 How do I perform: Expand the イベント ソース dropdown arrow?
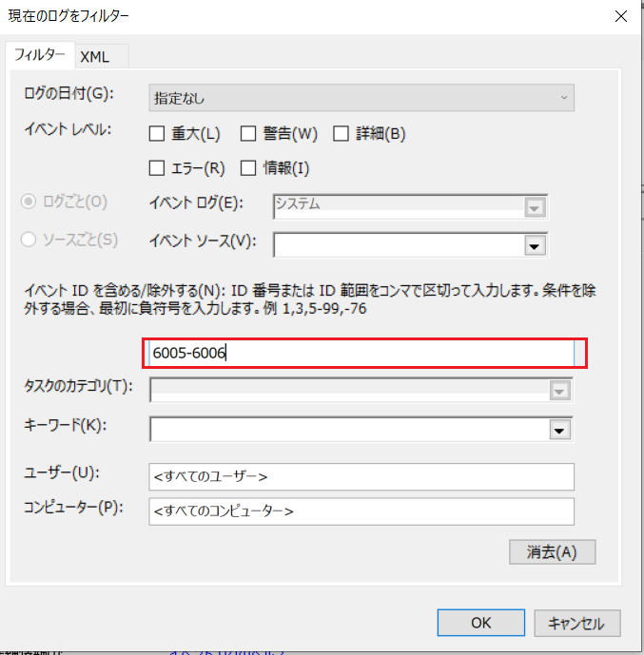point(535,245)
